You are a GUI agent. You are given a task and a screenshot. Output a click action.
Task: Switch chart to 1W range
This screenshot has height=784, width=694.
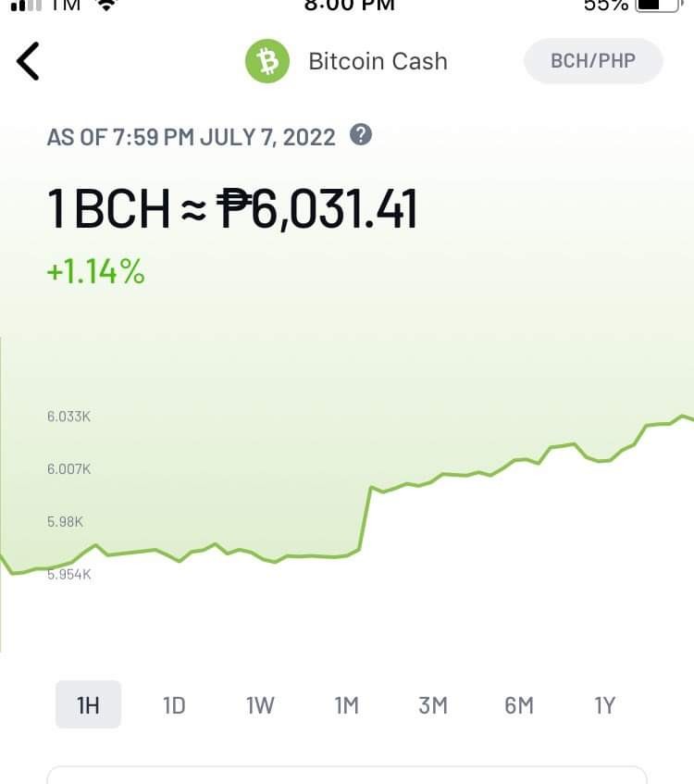point(260,705)
